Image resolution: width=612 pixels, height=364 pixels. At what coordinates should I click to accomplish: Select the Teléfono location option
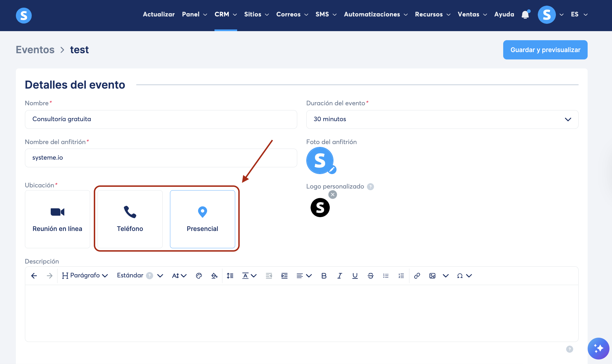tap(130, 219)
